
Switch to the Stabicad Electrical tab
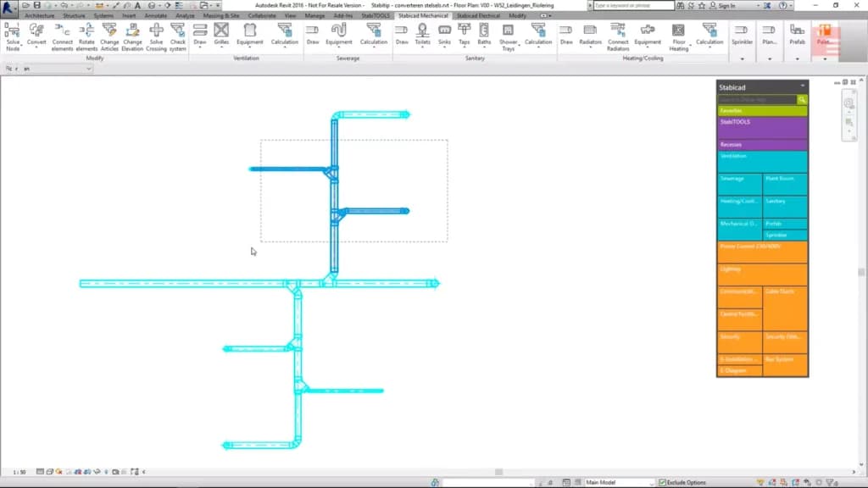[478, 15]
